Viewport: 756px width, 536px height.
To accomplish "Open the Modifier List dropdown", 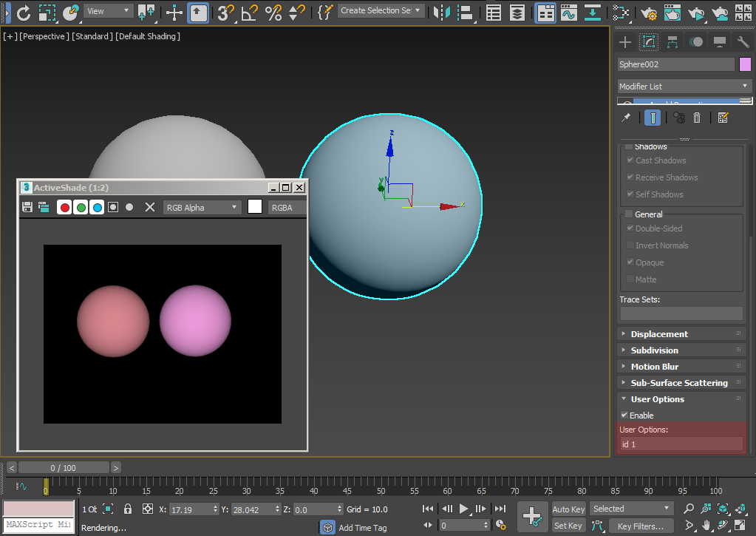I will pyautogui.click(x=684, y=86).
